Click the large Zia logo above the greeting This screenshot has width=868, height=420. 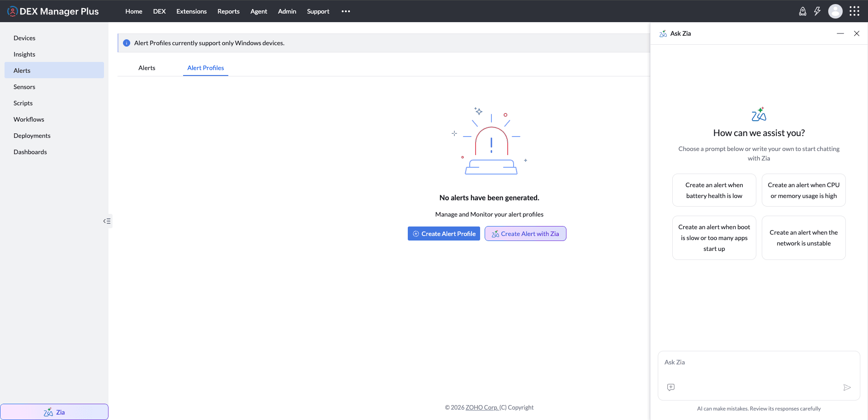[759, 114]
